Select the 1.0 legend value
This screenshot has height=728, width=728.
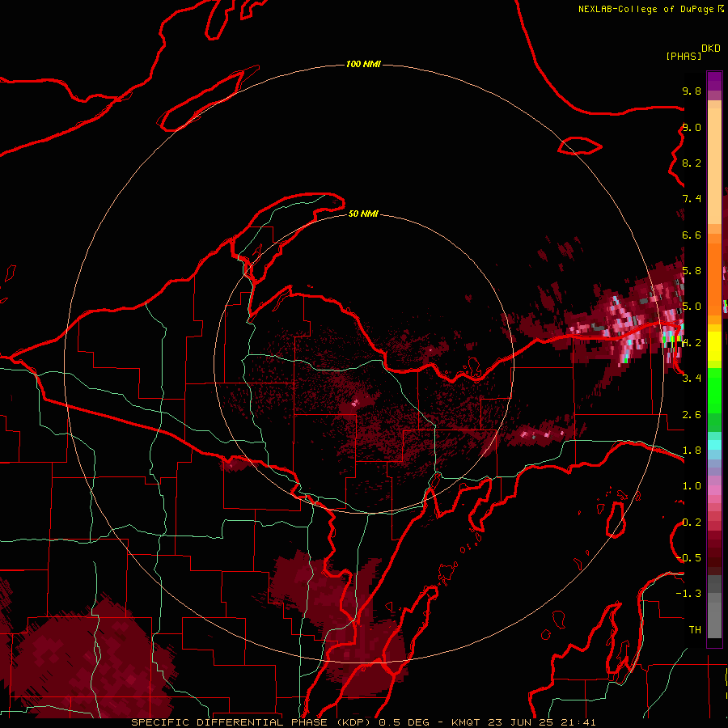click(x=692, y=486)
